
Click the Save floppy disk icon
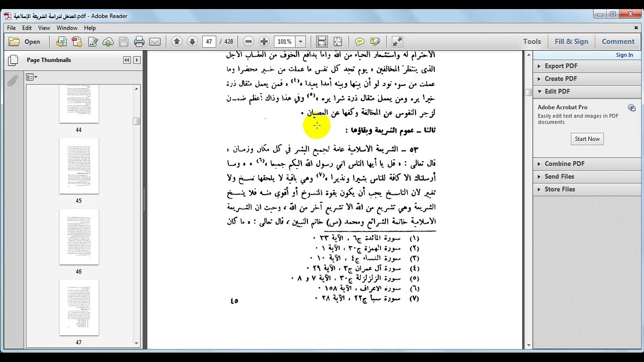(x=124, y=42)
